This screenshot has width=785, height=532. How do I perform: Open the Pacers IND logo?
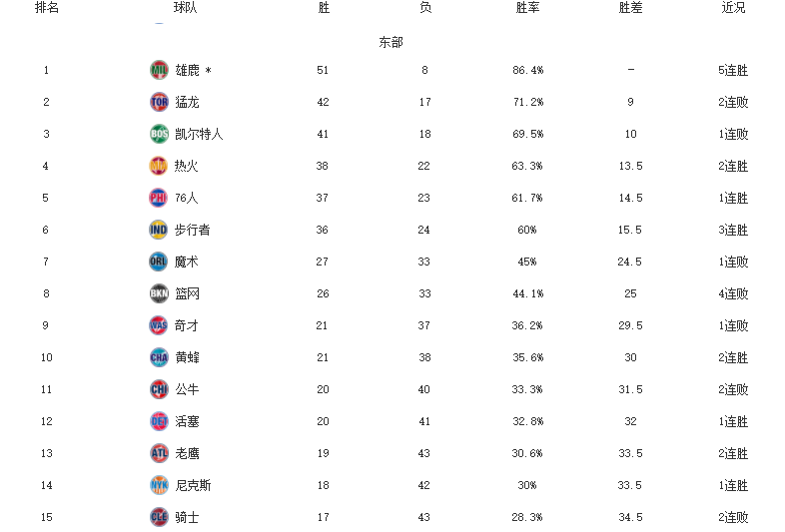159,230
